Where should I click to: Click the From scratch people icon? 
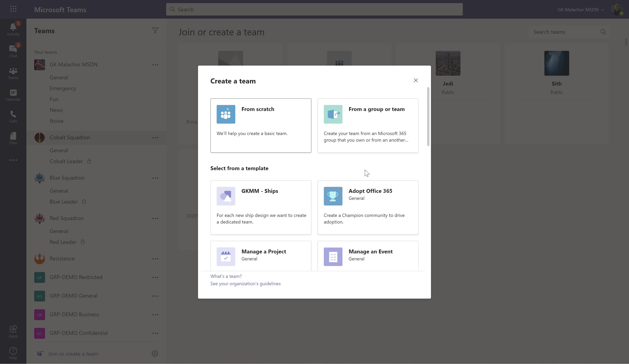[x=226, y=114]
